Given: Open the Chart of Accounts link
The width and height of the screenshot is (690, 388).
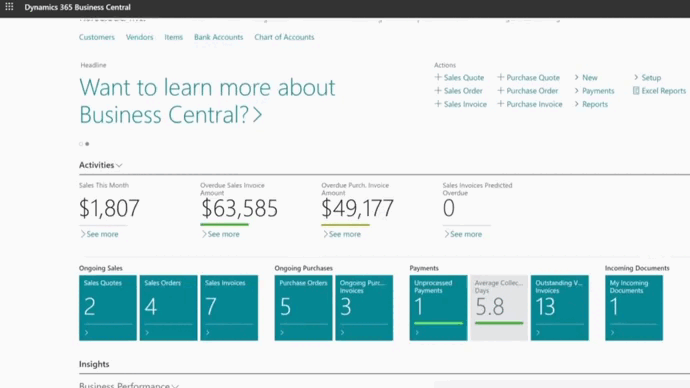Looking at the screenshot, I should [x=284, y=37].
